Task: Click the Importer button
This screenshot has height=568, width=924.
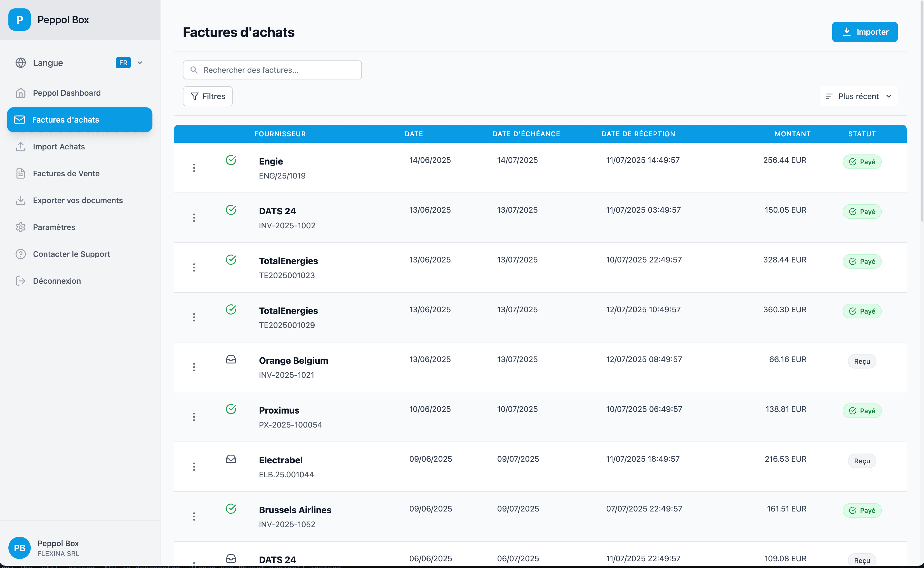Action: [865, 32]
